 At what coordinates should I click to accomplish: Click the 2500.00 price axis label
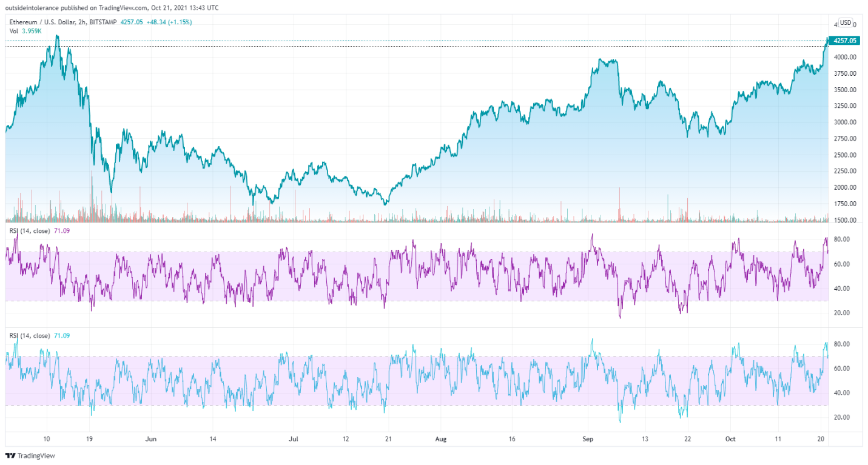[845, 155]
